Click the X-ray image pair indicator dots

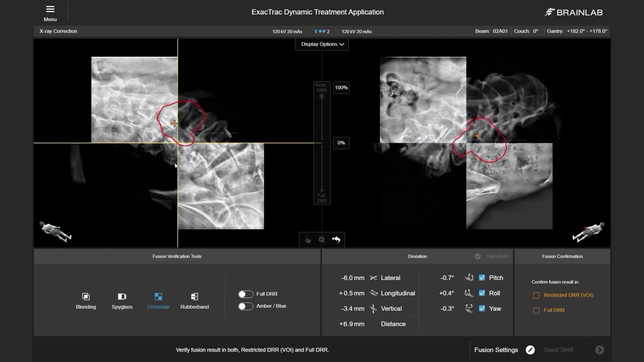322,31
